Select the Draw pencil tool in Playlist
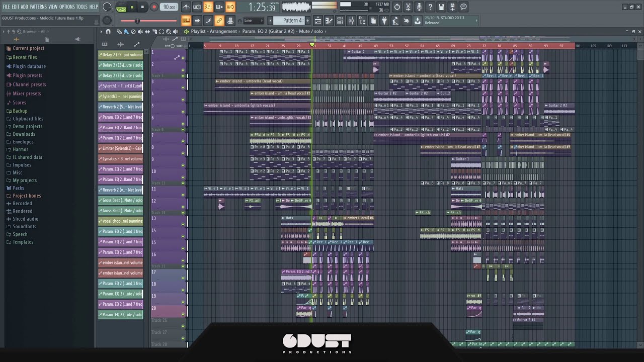 (119, 31)
